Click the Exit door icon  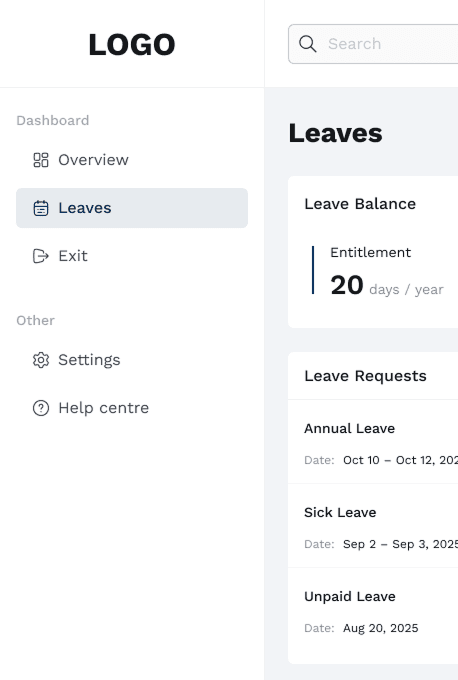pos(41,256)
